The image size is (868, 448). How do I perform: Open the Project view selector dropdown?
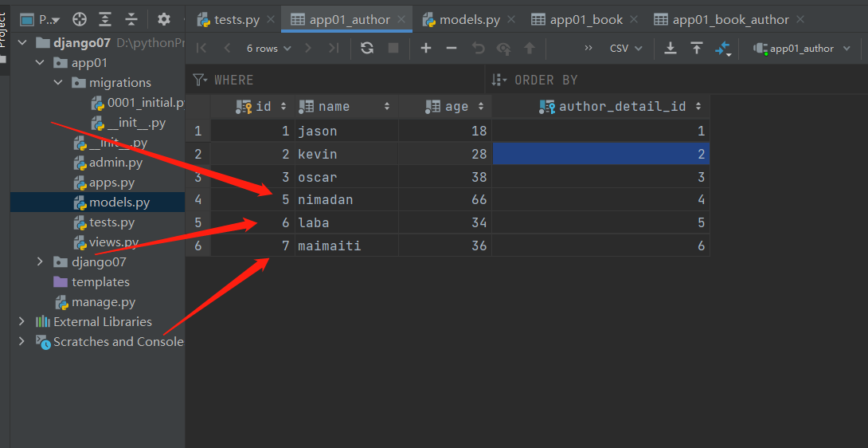pos(41,20)
